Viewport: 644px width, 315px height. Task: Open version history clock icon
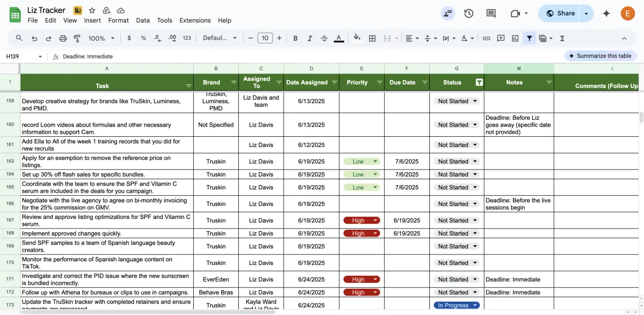tap(469, 13)
